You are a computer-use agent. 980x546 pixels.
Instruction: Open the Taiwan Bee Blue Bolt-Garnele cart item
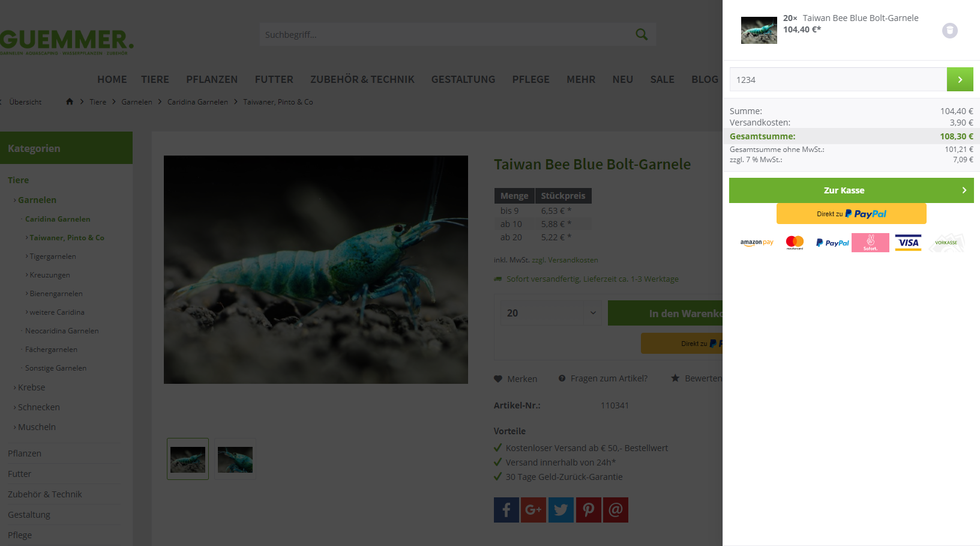[x=861, y=18]
